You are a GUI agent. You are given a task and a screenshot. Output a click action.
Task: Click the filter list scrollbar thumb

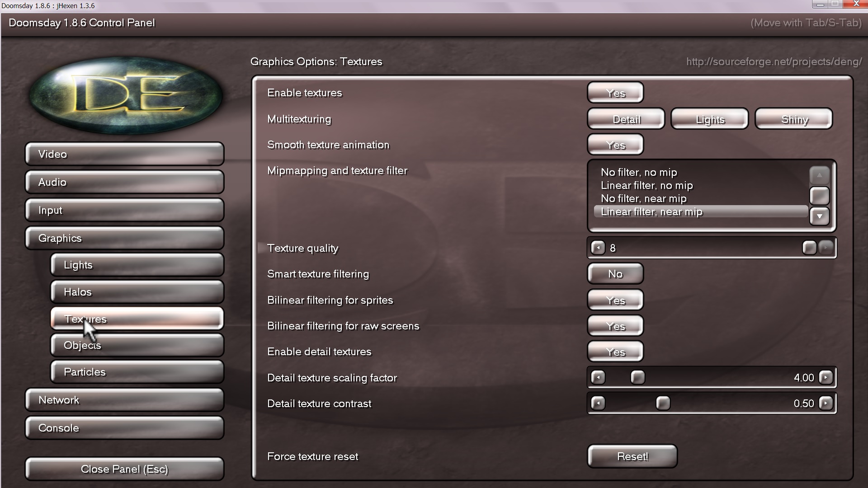[x=819, y=196]
